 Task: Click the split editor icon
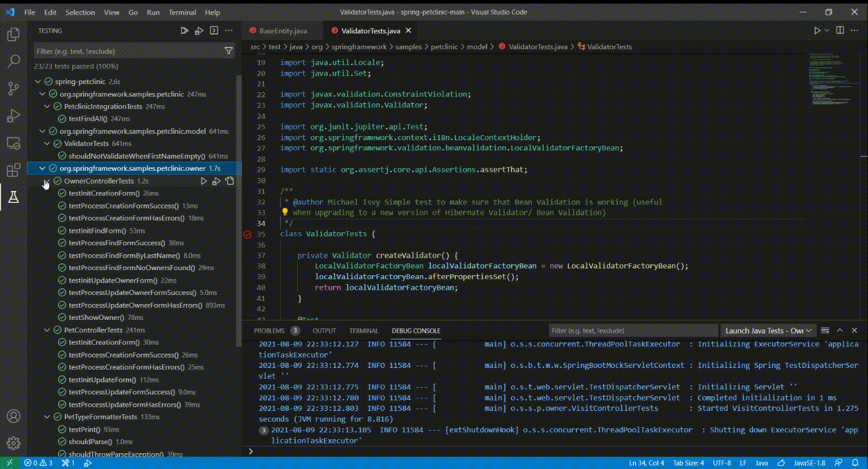click(x=840, y=31)
